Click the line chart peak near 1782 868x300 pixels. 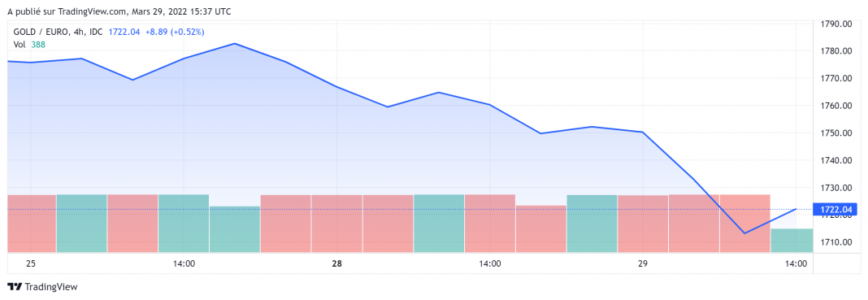235,43
